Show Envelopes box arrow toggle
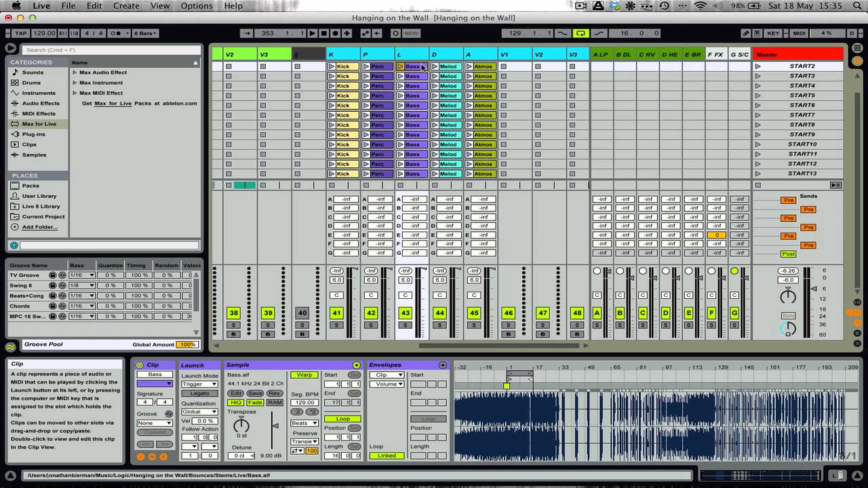 tap(442, 365)
